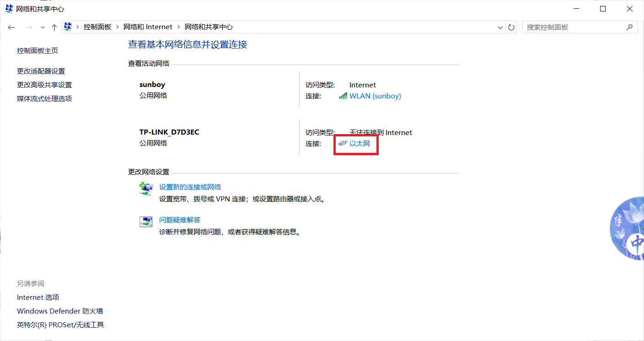Click the set up new connection icon
Screen dimensions: 644x341
click(x=145, y=189)
